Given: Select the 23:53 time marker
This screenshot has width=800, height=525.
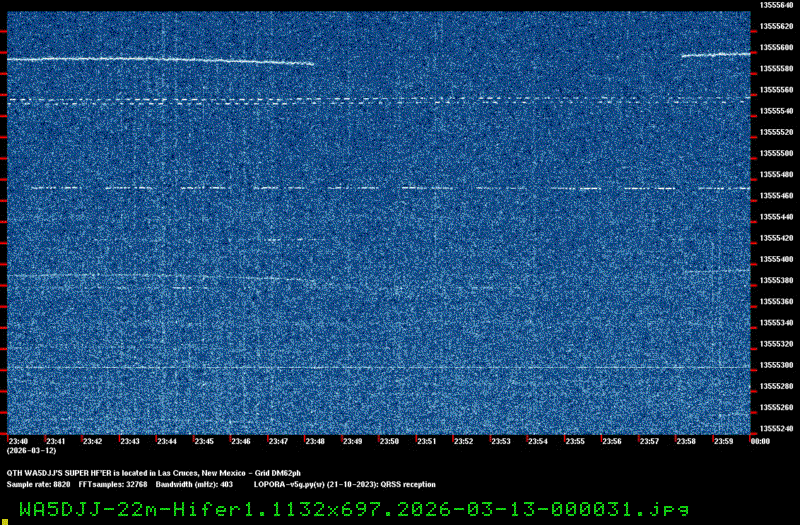Looking at the screenshot, I should point(501,441).
